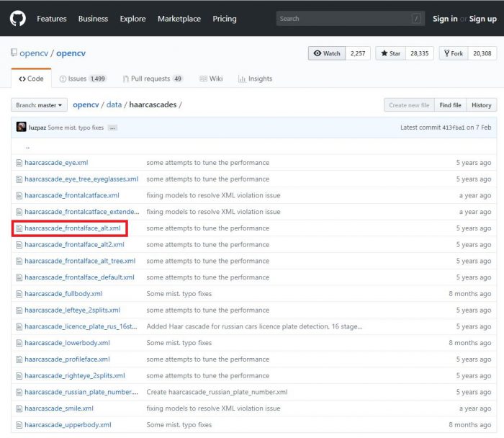Open haarcascade_frontalcatface_extende... file
This screenshot has height=438, width=504.
[82, 212]
